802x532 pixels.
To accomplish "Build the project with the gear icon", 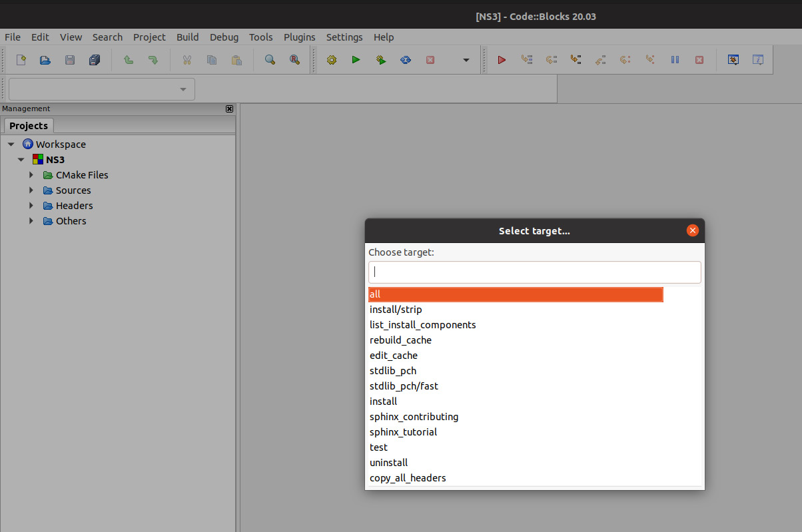I will coord(332,60).
